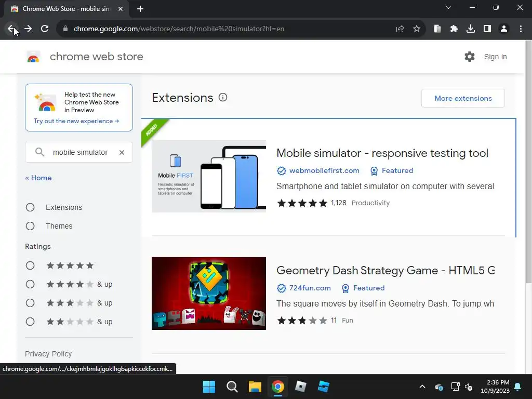Open the notifications bell in the tray
The height and width of the screenshot is (399, 532).
pos(518,387)
